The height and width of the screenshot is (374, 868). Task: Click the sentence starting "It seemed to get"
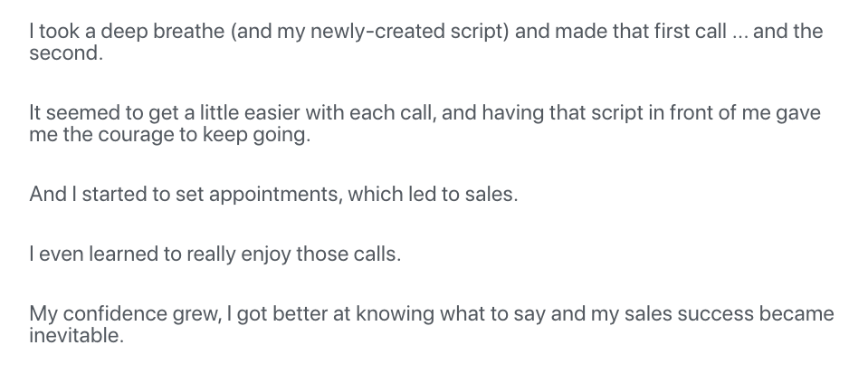tap(425, 123)
